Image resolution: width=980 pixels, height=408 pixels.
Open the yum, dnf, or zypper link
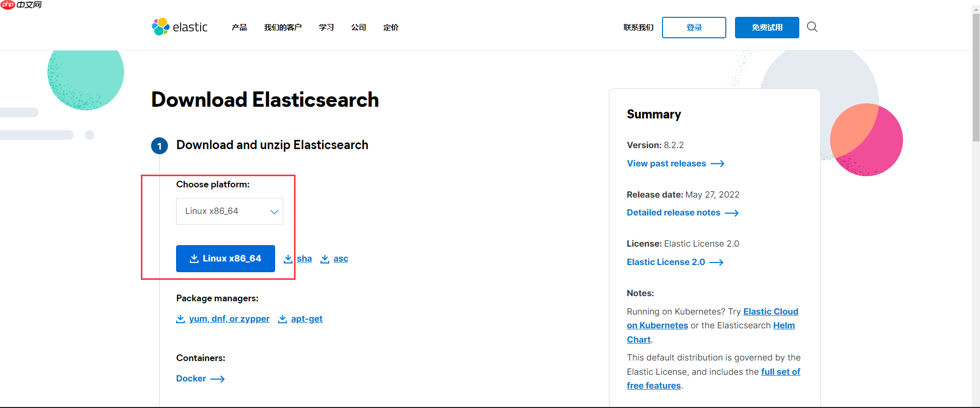(x=229, y=319)
